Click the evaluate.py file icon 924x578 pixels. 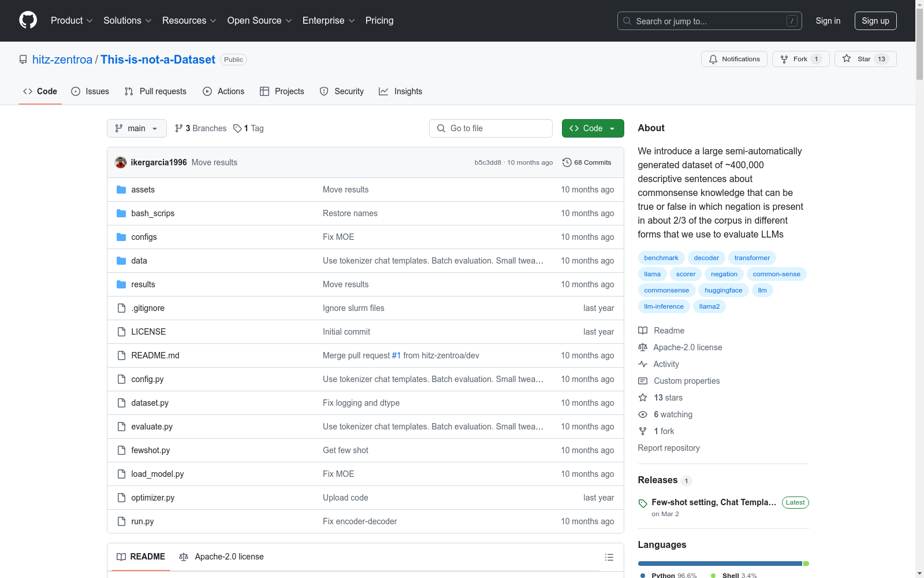click(121, 427)
